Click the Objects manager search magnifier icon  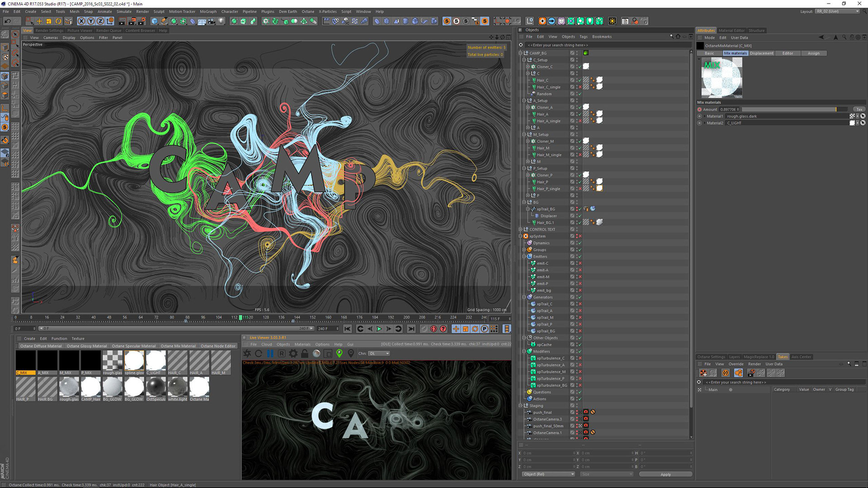[x=671, y=37]
